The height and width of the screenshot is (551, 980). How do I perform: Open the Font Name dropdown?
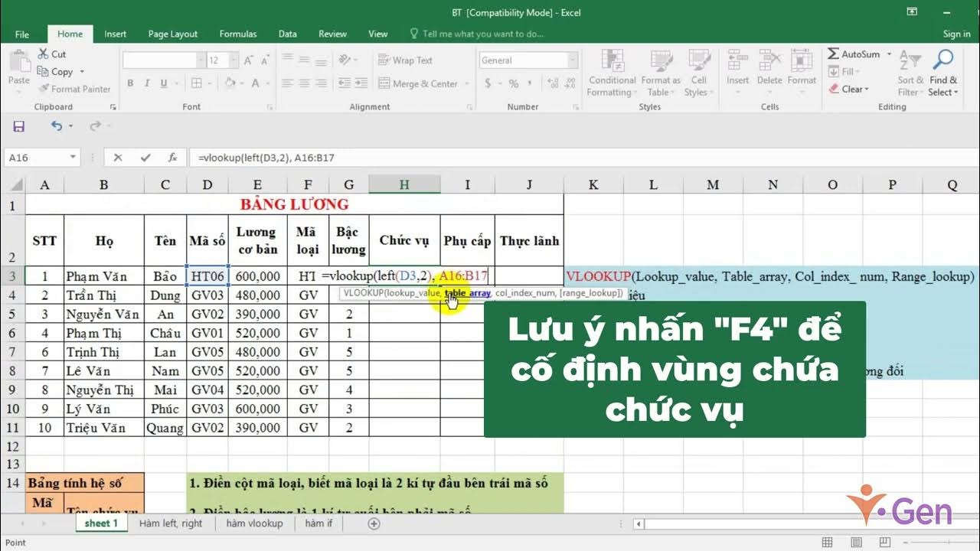201,60
